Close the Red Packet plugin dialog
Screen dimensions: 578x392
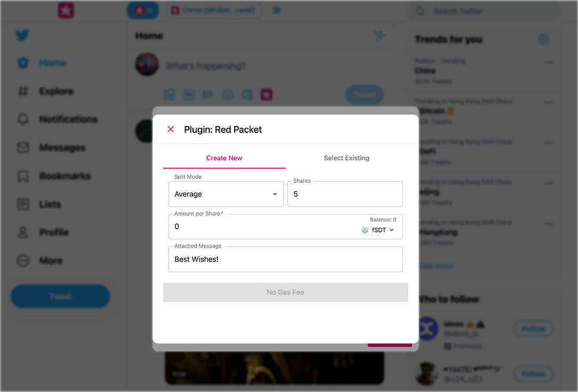(171, 129)
